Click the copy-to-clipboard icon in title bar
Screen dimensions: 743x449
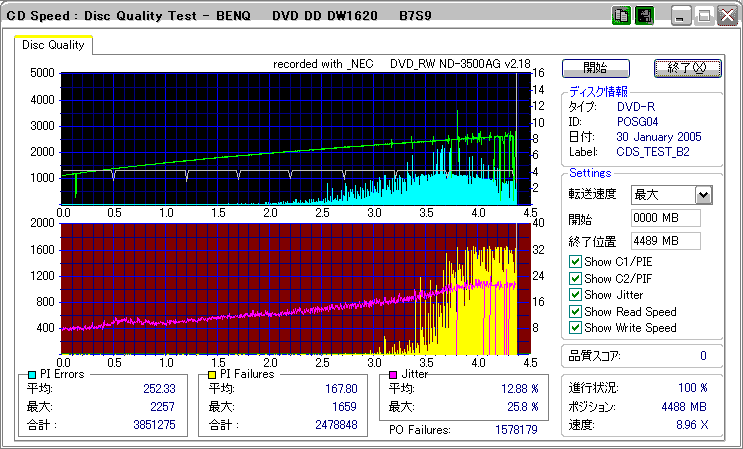pos(619,16)
